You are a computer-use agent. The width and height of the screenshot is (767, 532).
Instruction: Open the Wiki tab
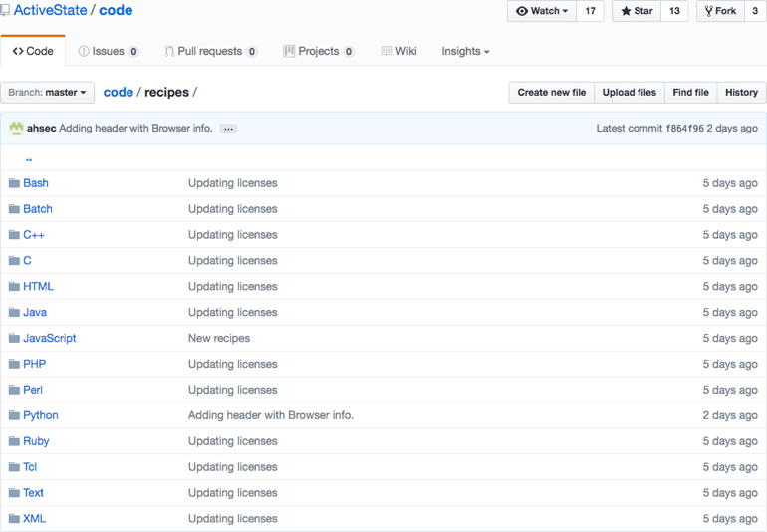(x=398, y=51)
